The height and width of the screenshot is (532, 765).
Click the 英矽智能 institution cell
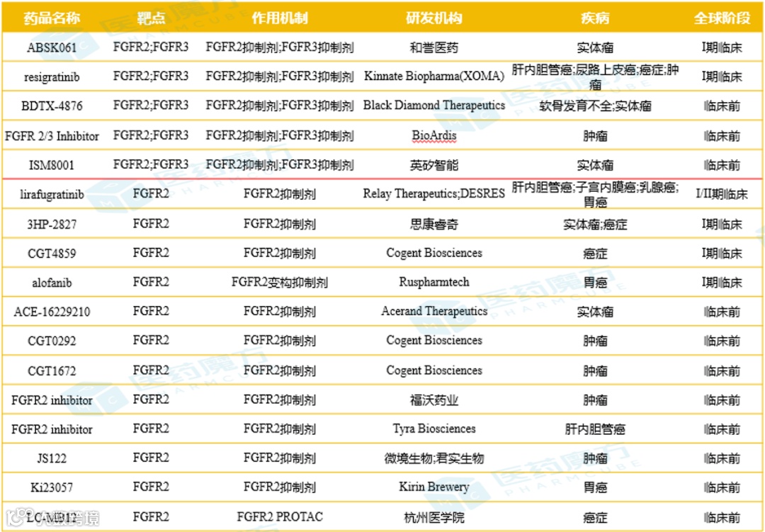[433, 165]
